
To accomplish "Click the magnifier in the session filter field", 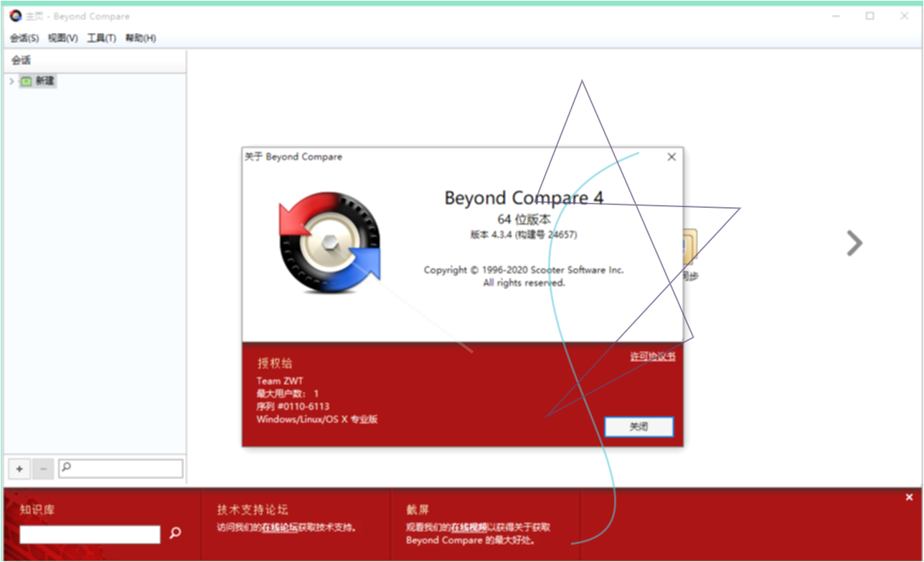I will [x=65, y=468].
